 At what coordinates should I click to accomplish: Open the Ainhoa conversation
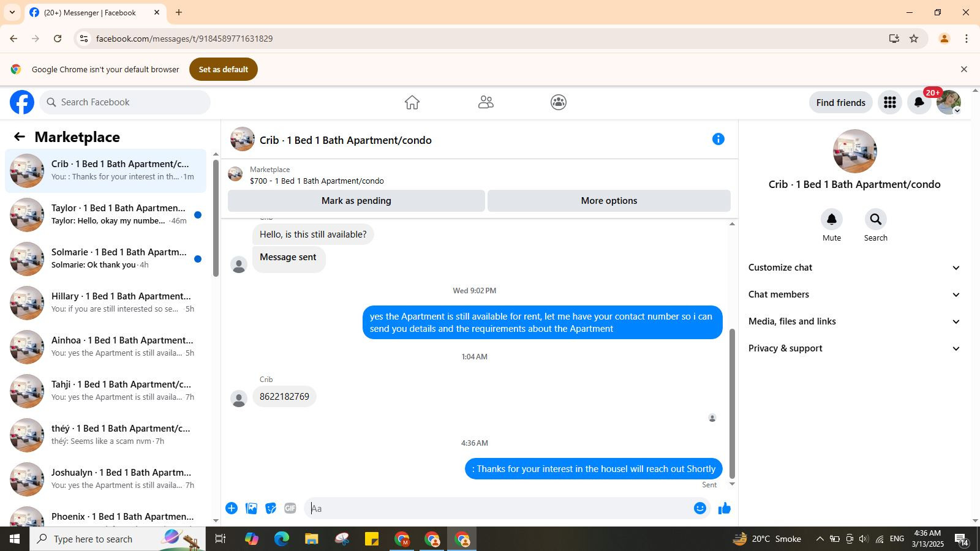[x=105, y=347]
